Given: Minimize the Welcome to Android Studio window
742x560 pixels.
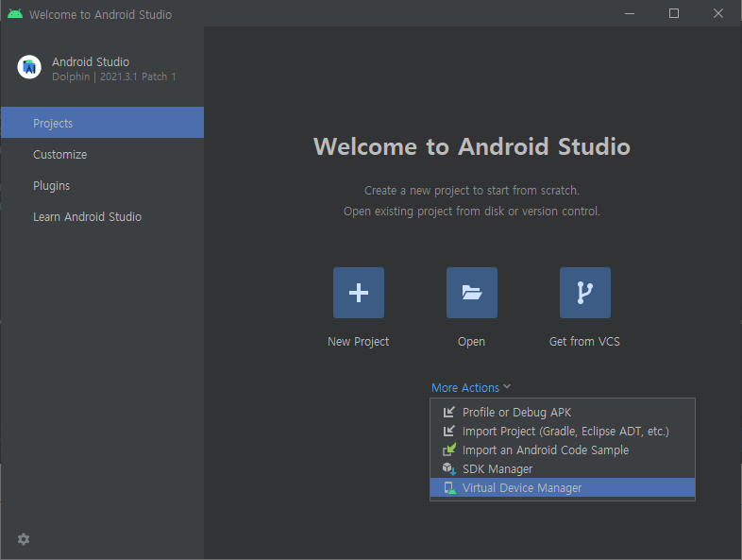Looking at the screenshot, I should pyautogui.click(x=630, y=13).
